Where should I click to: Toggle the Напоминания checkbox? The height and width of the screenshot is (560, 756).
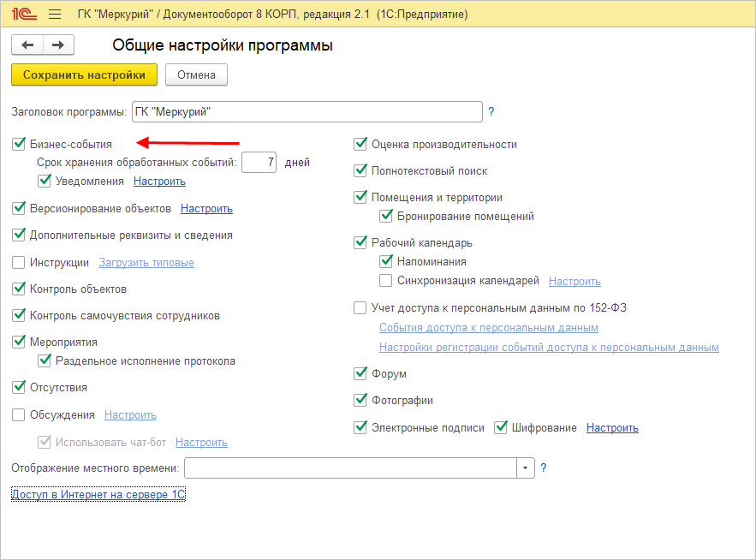coord(386,261)
